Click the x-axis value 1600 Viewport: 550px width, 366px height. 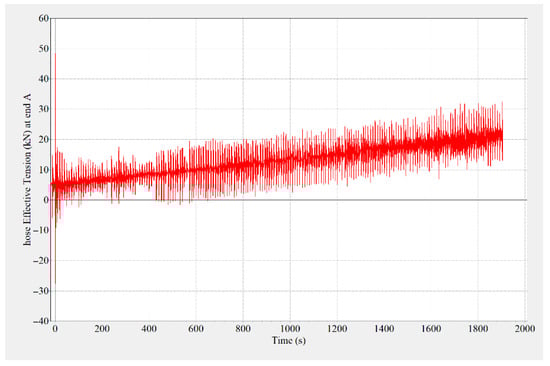click(x=431, y=328)
